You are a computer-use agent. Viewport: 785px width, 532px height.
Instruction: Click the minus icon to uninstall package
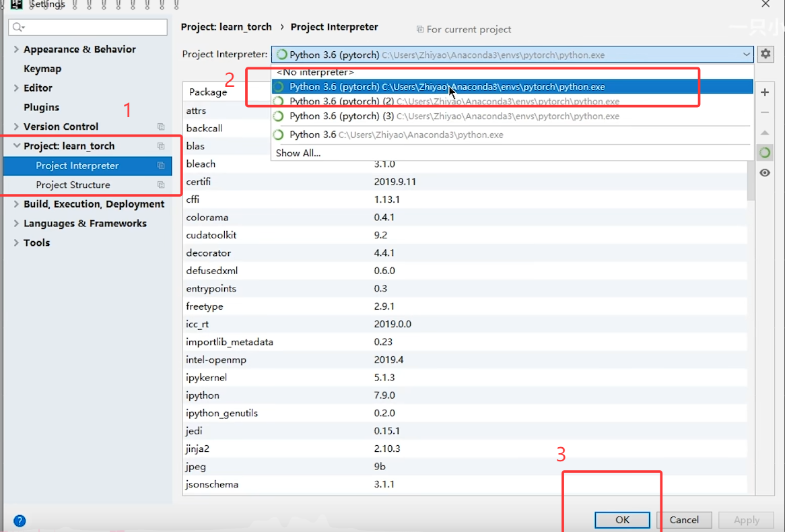(765, 112)
